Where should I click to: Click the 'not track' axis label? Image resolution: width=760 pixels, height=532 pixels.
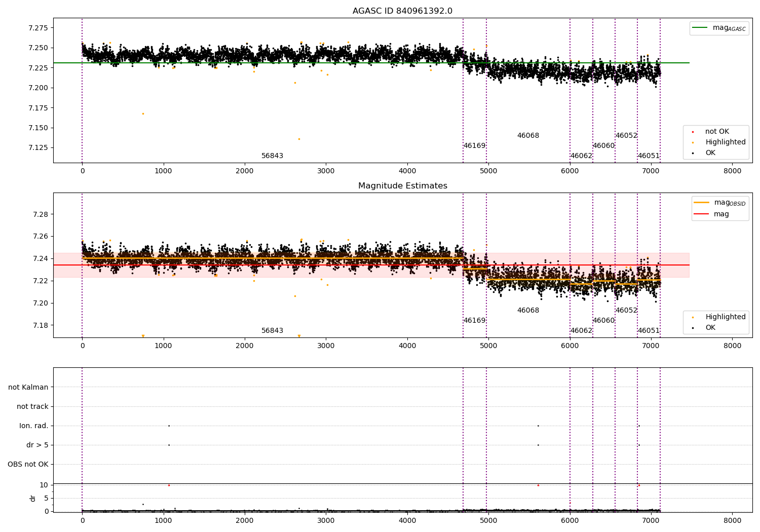point(32,407)
